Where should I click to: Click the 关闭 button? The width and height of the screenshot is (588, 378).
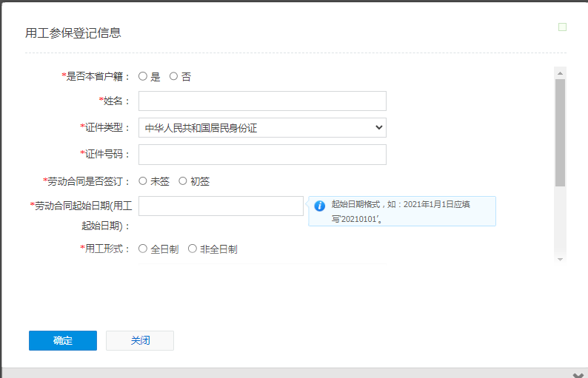(140, 340)
